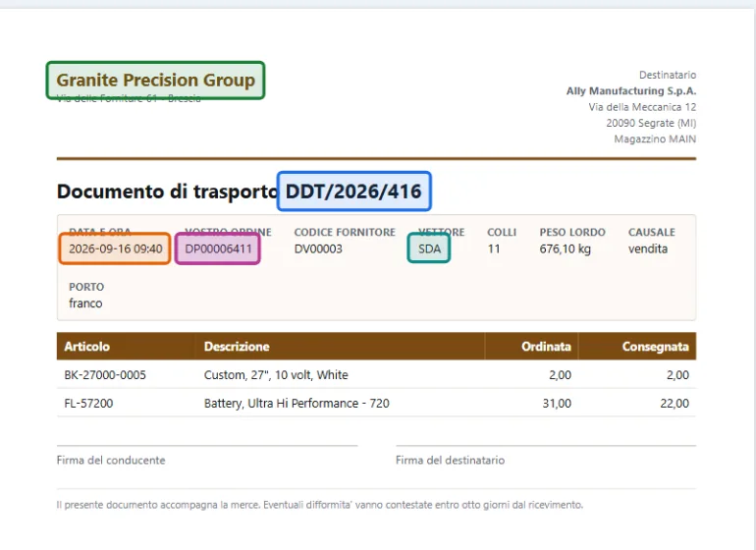Click supplier code DV00003
The width and height of the screenshot is (756, 550).
[x=318, y=248]
